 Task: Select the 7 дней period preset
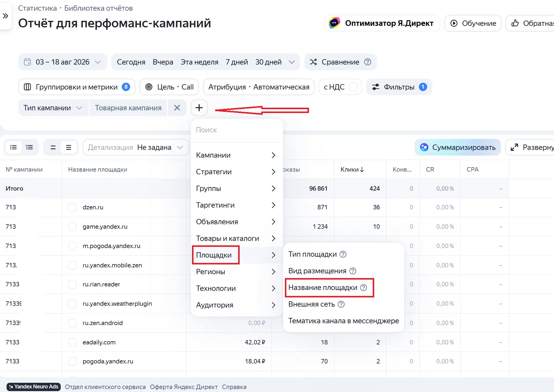(x=237, y=62)
